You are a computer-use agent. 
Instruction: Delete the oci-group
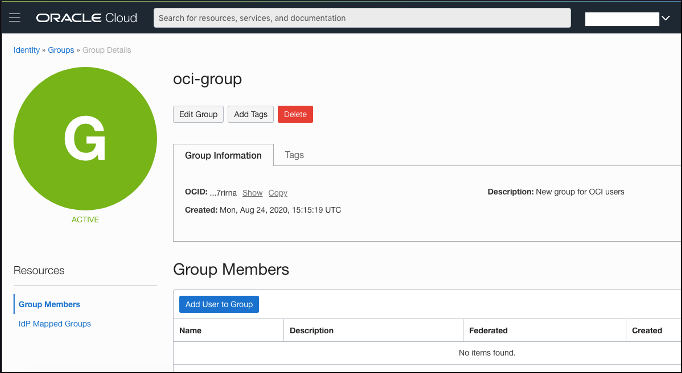click(x=295, y=114)
